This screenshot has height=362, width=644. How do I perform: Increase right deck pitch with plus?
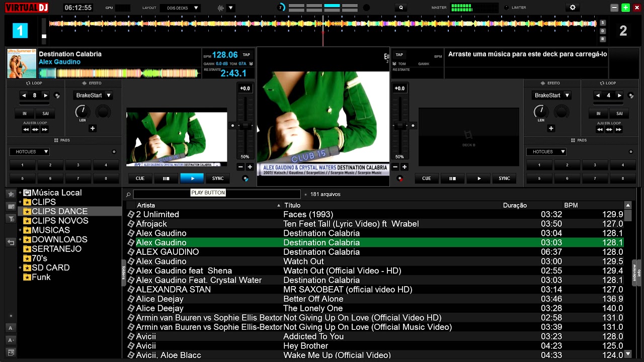point(404,167)
